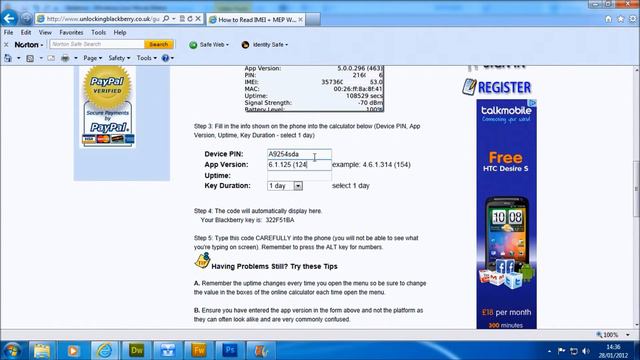
Task: Open the Favorites star icon
Action: (620, 19)
